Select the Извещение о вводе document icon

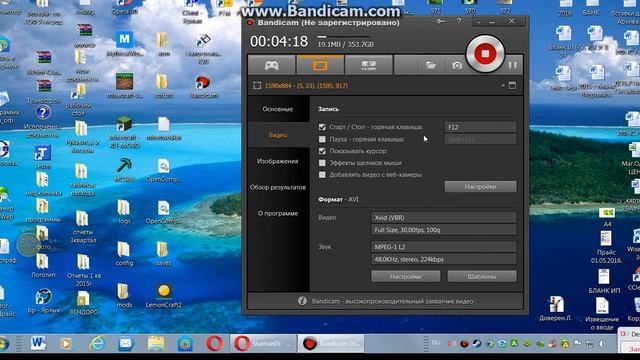602,313
